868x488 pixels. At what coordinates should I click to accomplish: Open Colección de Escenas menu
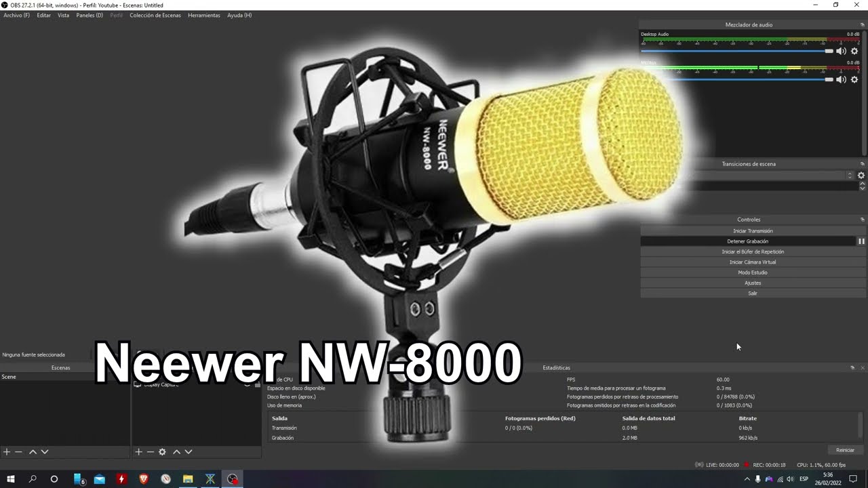point(155,15)
